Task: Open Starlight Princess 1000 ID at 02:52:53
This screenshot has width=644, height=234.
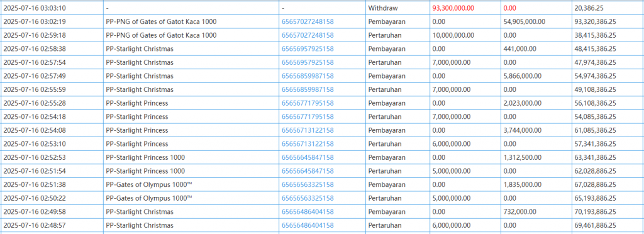Action: [308, 157]
